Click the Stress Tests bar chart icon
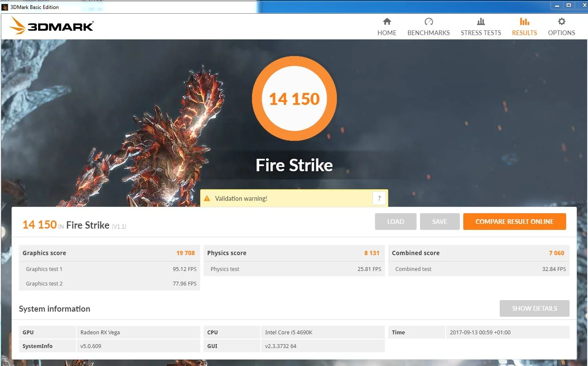 click(481, 21)
